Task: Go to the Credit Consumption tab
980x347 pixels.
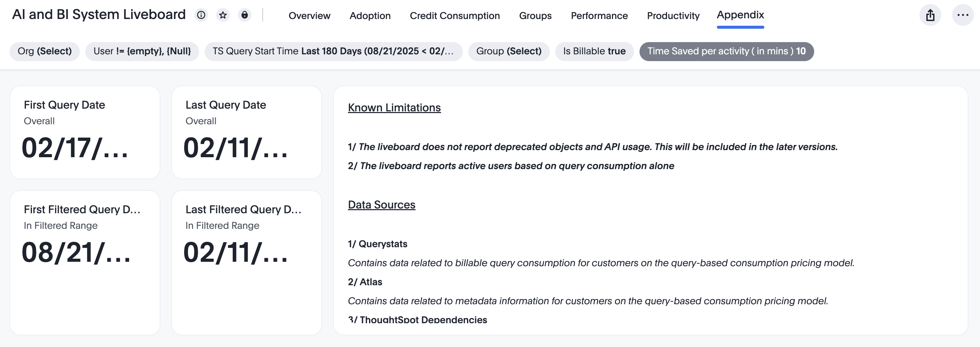Action: coord(455,16)
